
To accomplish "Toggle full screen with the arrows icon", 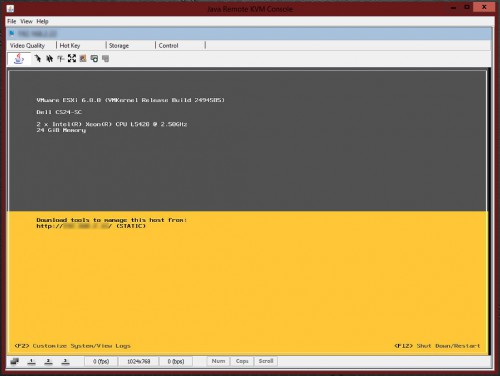I will [x=72, y=59].
